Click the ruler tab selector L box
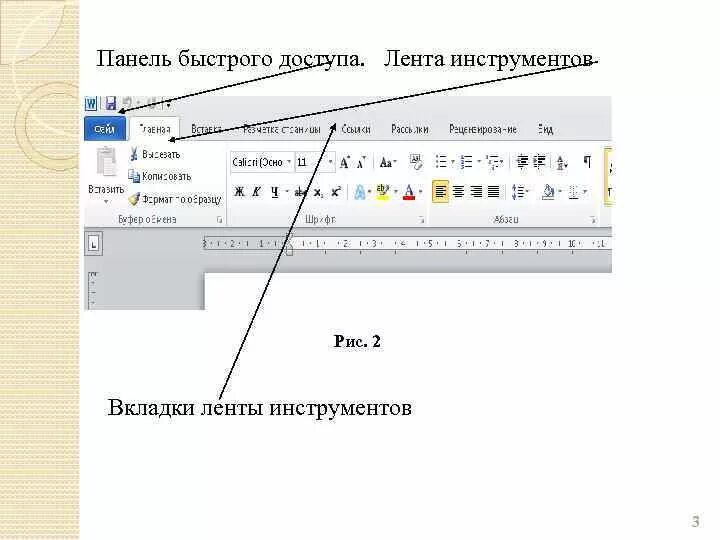Viewport: 720px width, 540px height. tap(94, 243)
